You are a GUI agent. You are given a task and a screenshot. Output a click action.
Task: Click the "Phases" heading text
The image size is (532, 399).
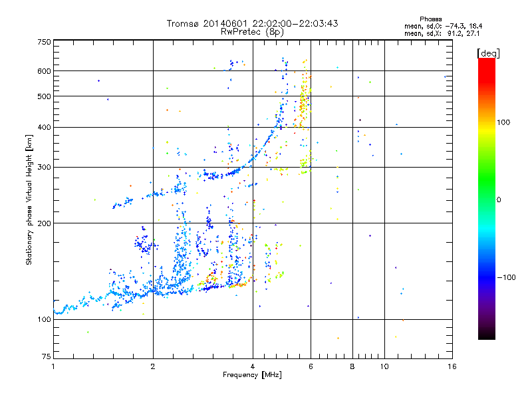click(430, 19)
